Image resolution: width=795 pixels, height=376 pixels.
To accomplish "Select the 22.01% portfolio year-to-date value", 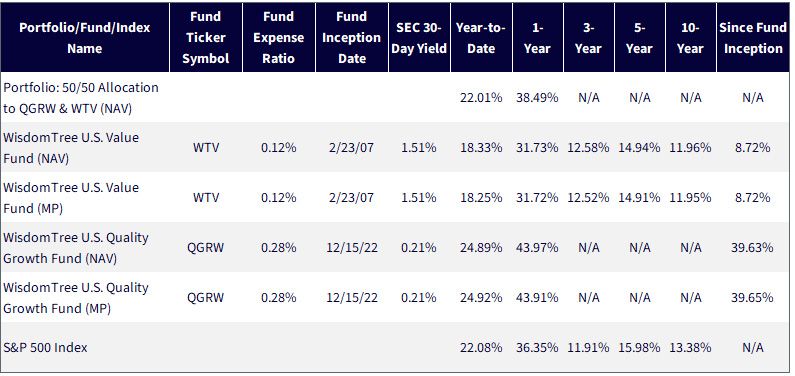I will point(481,97).
